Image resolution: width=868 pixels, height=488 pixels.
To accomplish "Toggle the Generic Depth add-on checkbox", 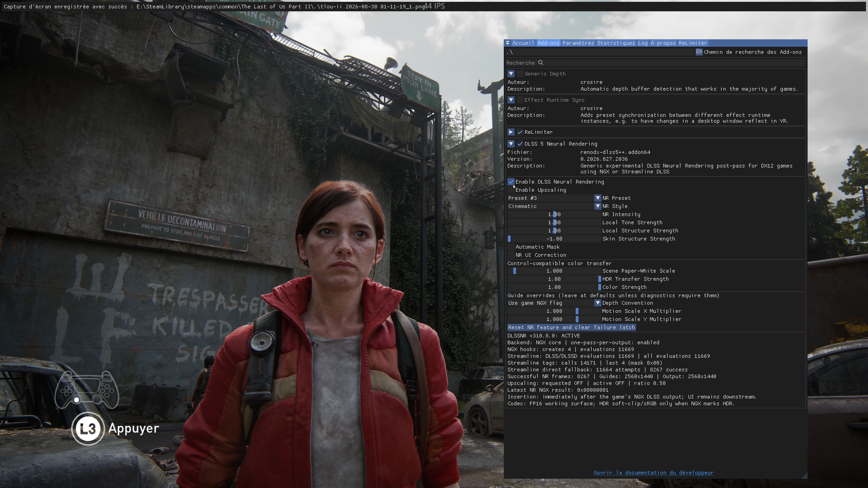I will click(520, 74).
